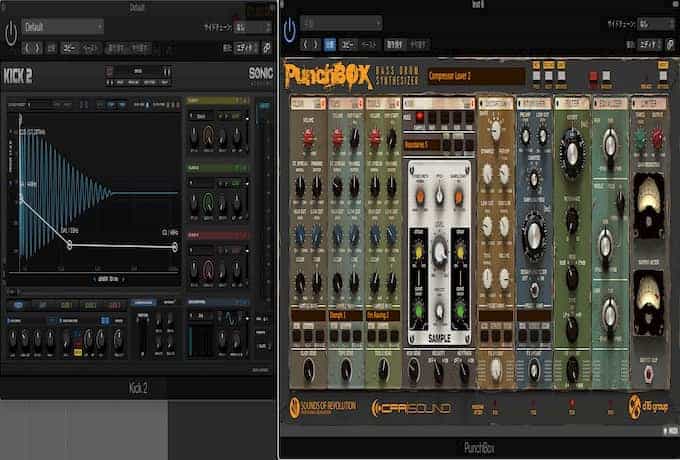Click the link icon in Kick 2 header
The height and width of the screenshot is (460, 680).
coord(267,48)
